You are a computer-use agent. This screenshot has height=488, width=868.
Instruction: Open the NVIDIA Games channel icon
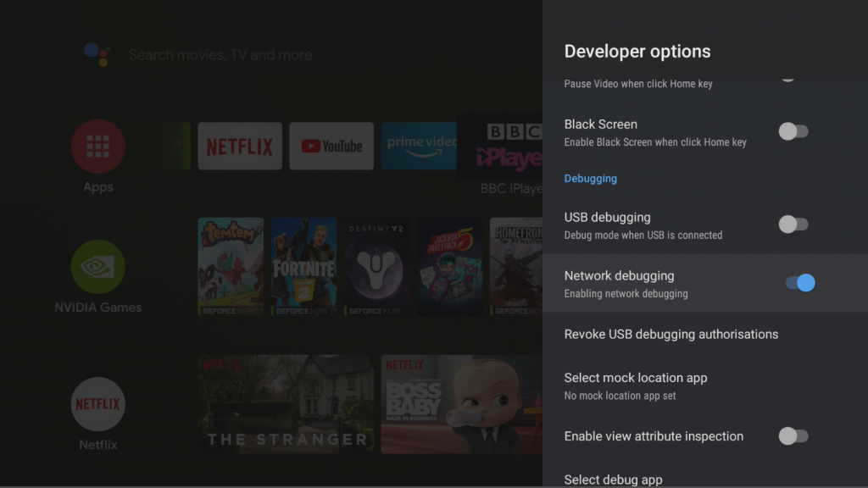98,267
